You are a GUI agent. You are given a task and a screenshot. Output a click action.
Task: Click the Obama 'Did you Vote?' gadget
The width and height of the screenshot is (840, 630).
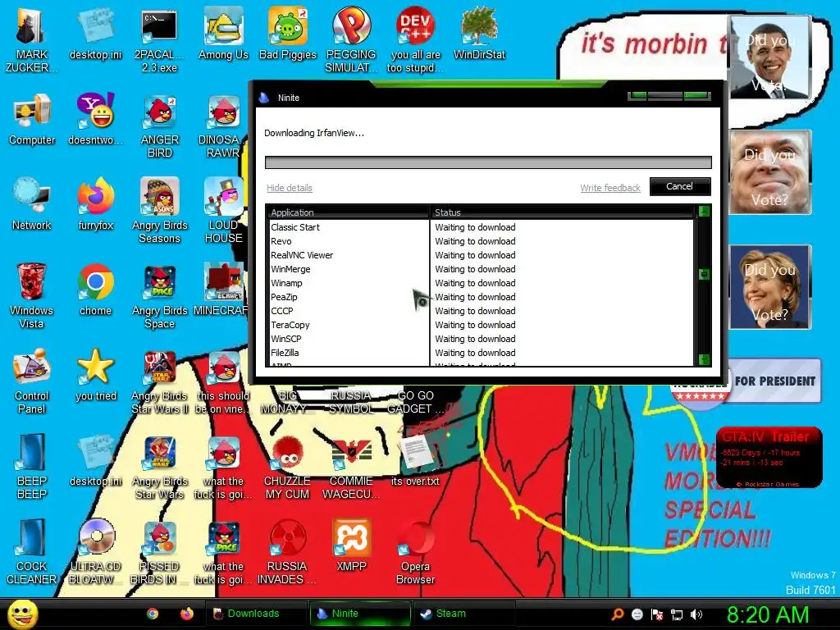point(769,57)
